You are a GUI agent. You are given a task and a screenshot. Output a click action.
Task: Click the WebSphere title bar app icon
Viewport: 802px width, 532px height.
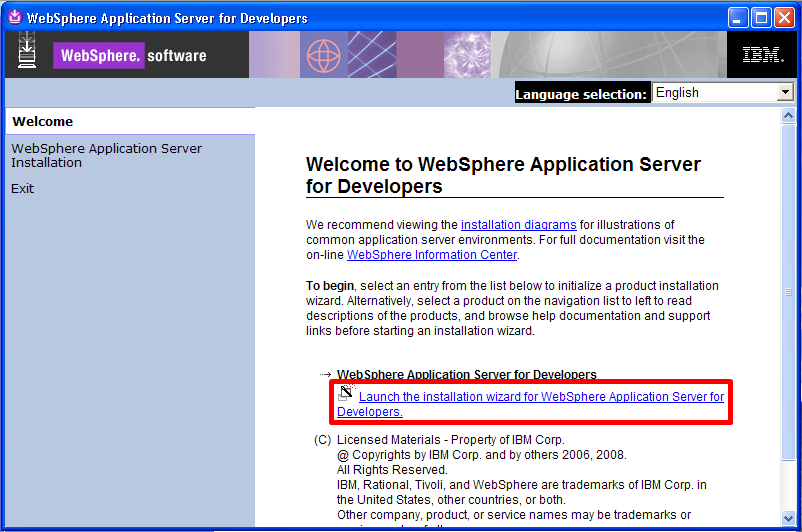coord(15,17)
